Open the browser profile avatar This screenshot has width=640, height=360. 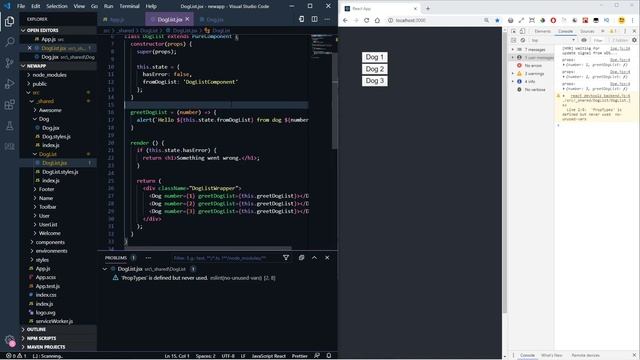(621, 20)
